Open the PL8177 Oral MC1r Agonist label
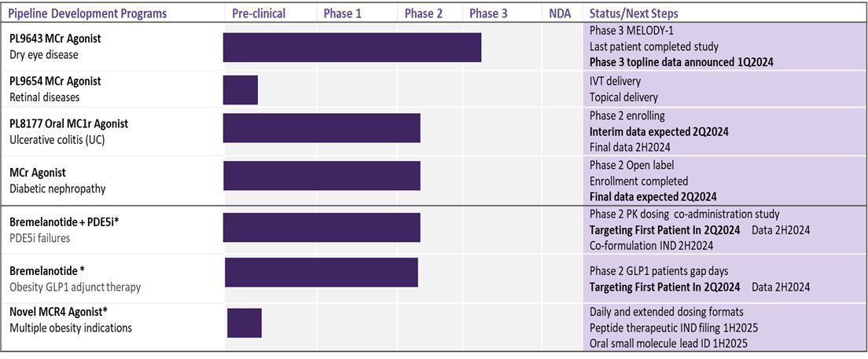 pos(68,123)
